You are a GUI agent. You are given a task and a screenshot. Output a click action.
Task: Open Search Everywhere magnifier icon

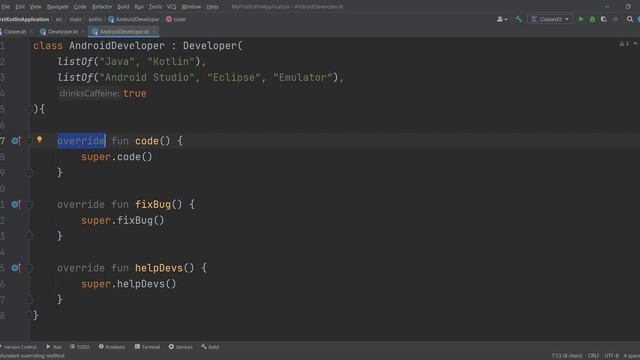(630, 19)
